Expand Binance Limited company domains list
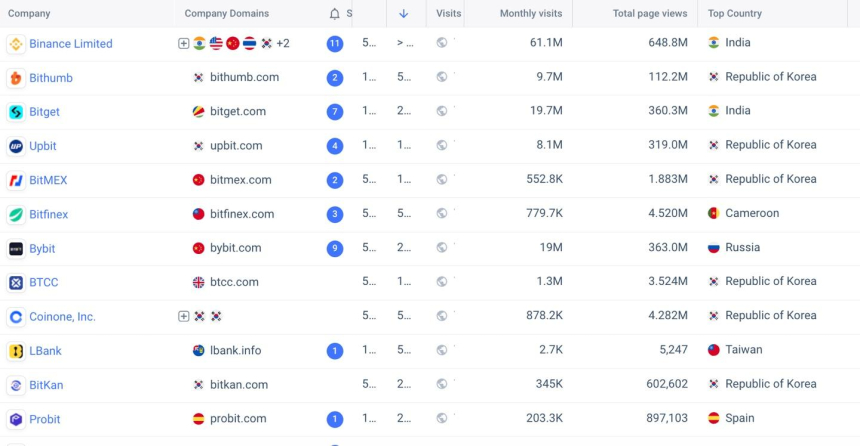860x446 pixels. 183,43
